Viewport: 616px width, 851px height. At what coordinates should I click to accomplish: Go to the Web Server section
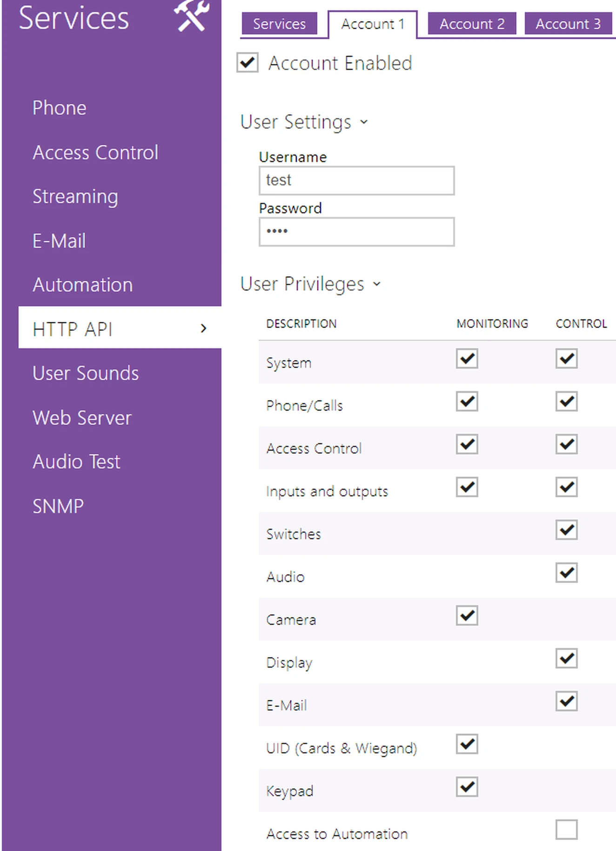(82, 418)
